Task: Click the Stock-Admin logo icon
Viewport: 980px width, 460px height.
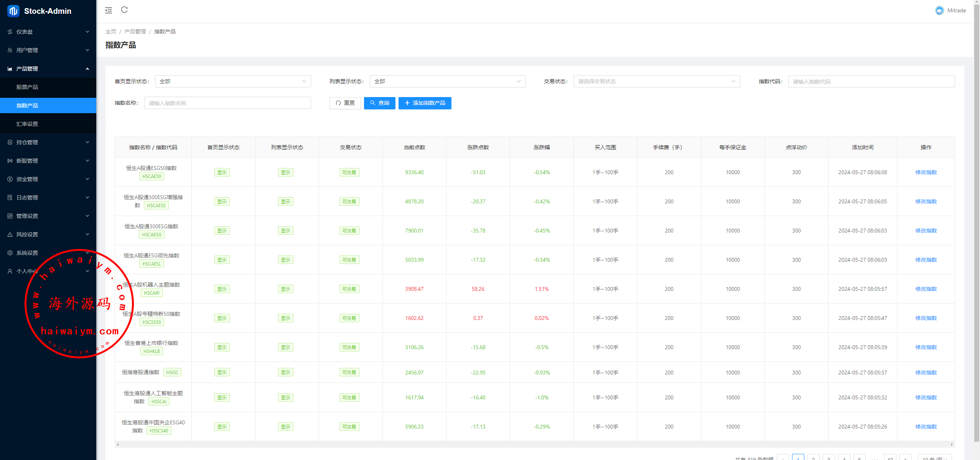Action: click(13, 11)
